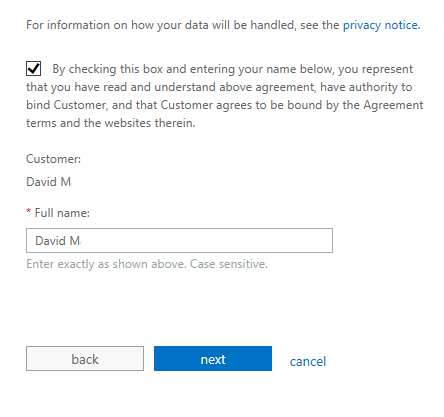
Task: Uncheck the agreement acknowledgment checkbox
Action: coord(33,69)
